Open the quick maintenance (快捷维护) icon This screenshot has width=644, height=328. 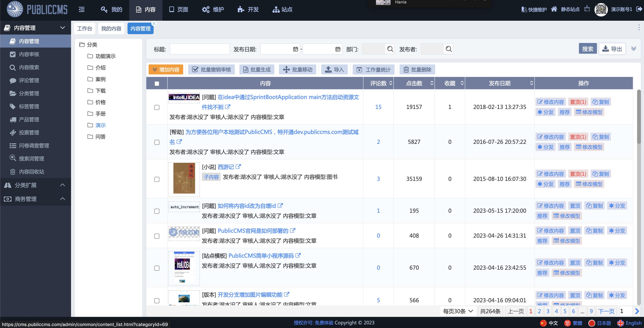(x=524, y=9)
